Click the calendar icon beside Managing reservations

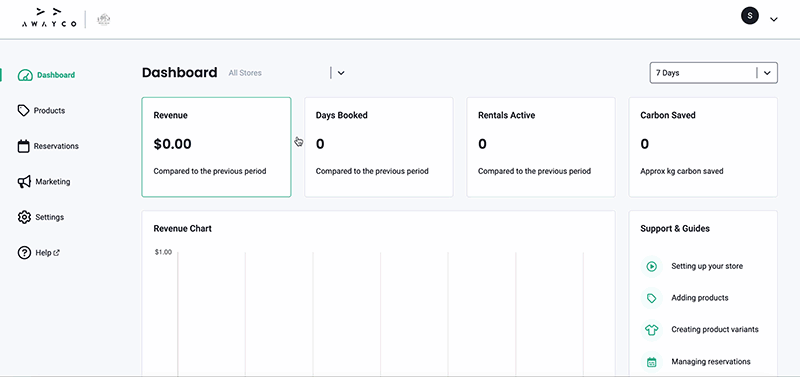click(x=652, y=362)
